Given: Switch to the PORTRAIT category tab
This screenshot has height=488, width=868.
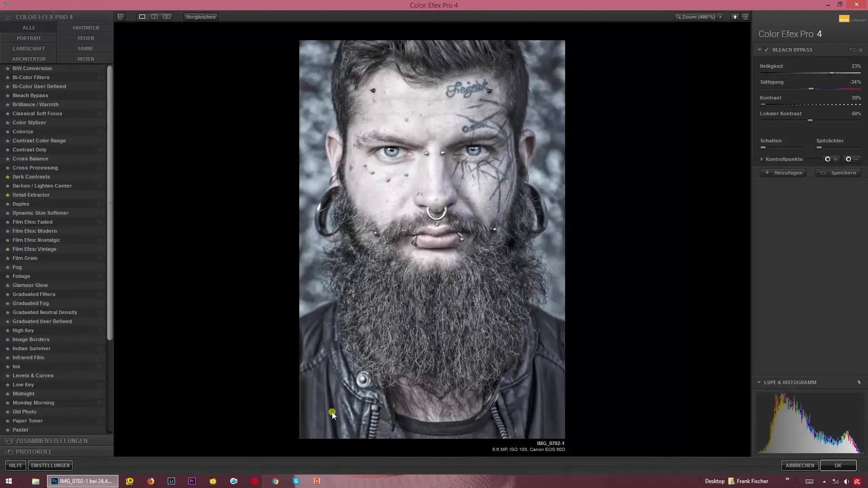Looking at the screenshot, I should (x=28, y=38).
